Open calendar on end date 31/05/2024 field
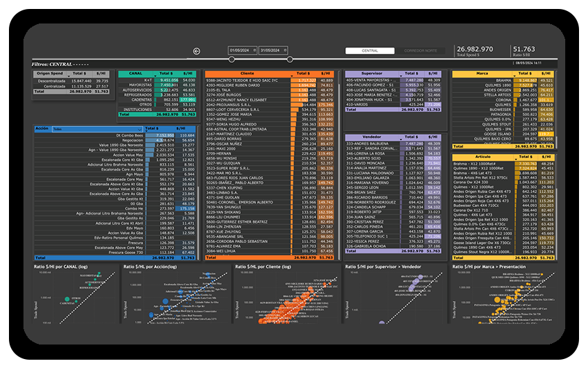The height and width of the screenshot is (368, 588). tap(286, 50)
